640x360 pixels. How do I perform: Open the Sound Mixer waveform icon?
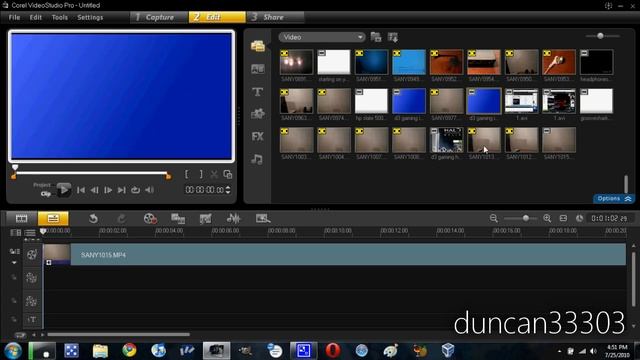(x=233, y=219)
